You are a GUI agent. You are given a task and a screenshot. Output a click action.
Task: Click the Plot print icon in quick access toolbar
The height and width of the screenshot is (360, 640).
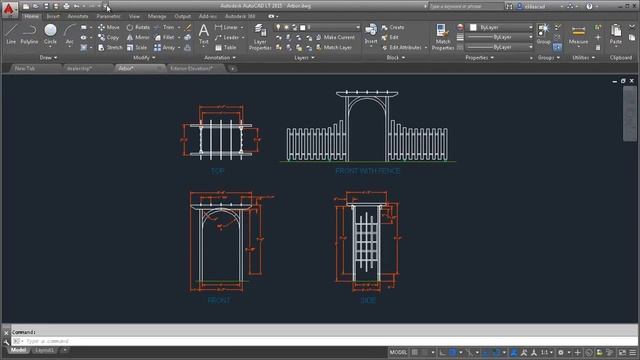[x=66, y=6]
